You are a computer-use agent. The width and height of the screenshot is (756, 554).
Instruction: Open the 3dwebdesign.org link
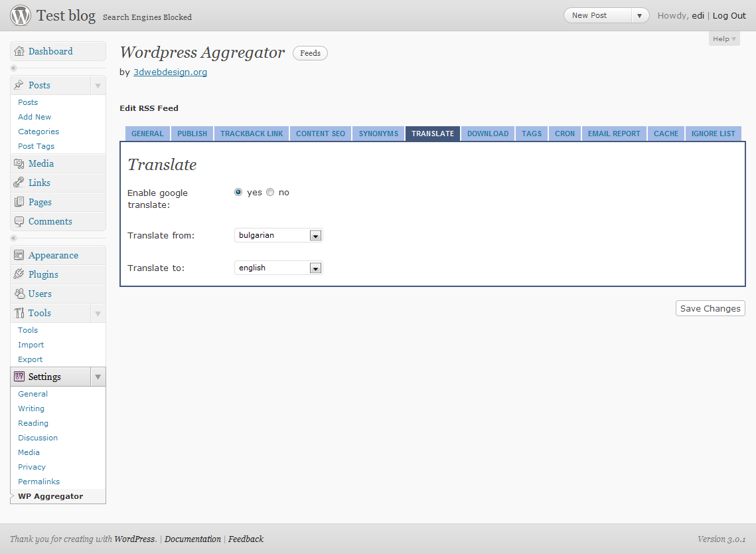pyautogui.click(x=170, y=72)
